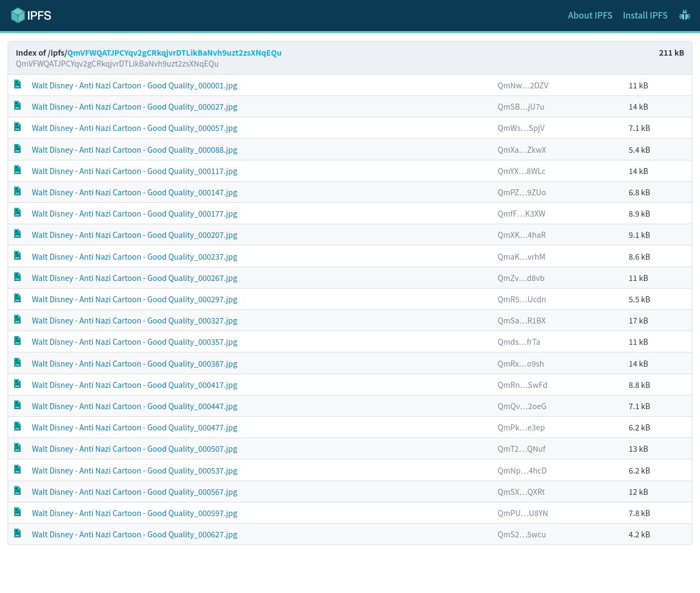Open file Good Quality_000297.jpg
700x593 pixels.
tap(135, 300)
